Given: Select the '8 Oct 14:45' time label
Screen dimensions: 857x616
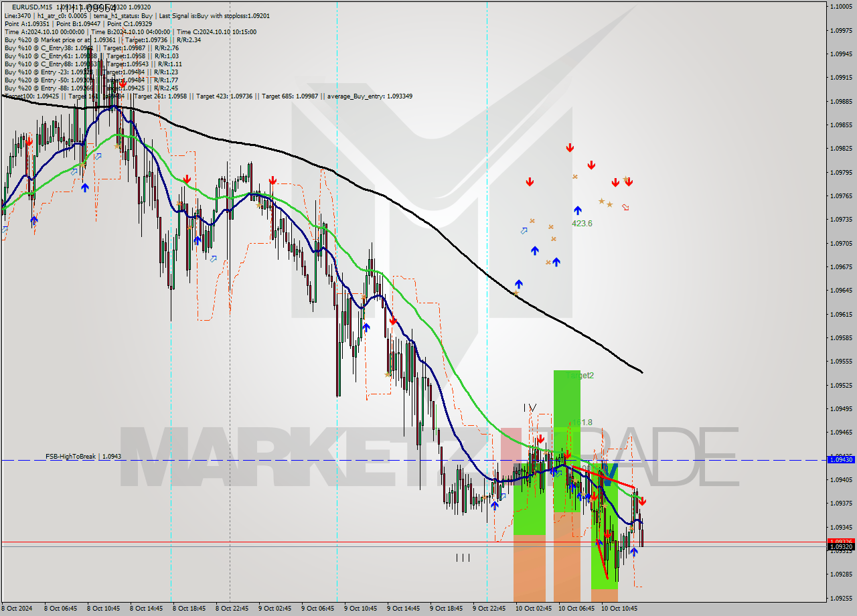Looking at the screenshot, I should [x=147, y=609].
